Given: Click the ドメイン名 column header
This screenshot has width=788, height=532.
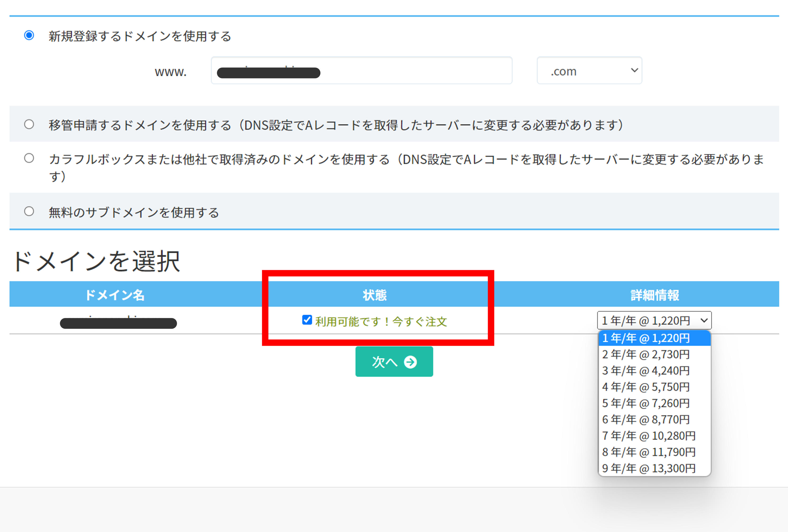Looking at the screenshot, I should (115, 295).
